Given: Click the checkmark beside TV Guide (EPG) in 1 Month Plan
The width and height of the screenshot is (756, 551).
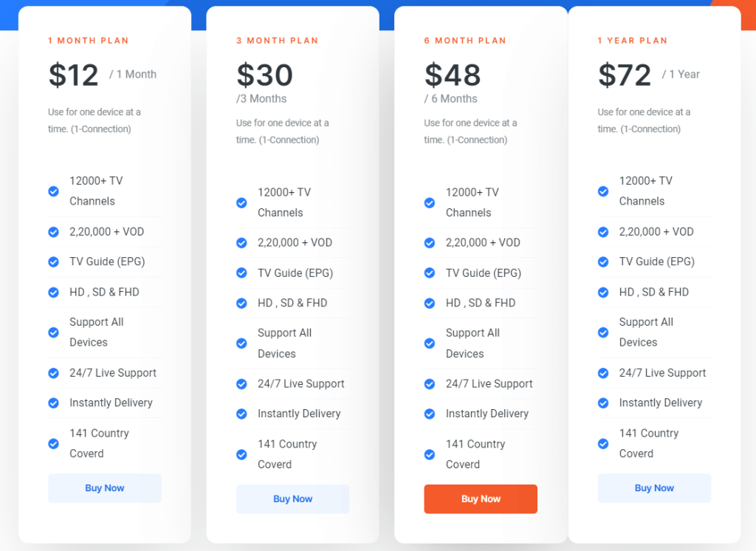Looking at the screenshot, I should point(53,261).
